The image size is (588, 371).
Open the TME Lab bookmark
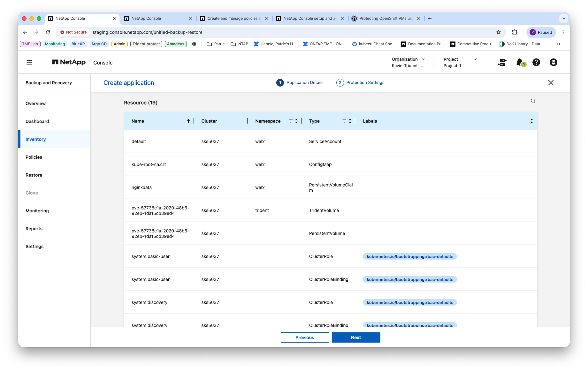30,44
